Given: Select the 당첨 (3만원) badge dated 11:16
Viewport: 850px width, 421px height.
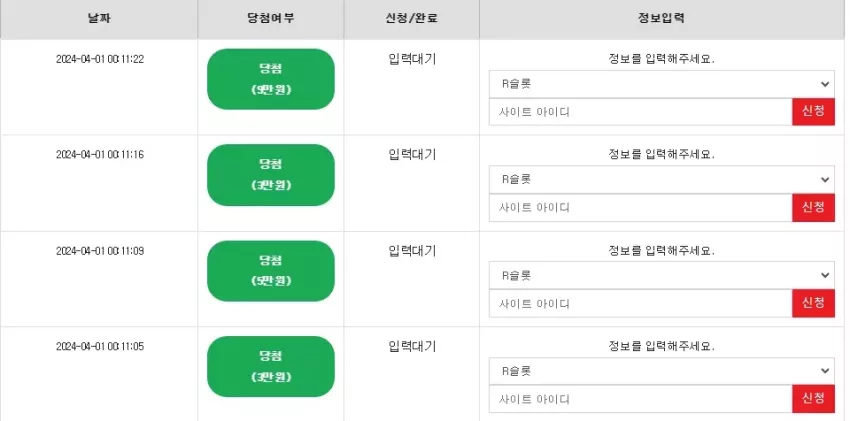Looking at the screenshot, I should tap(271, 175).
